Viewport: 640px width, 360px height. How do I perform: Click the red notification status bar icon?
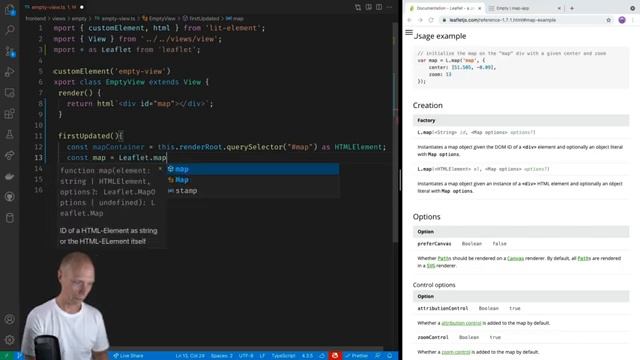click(x=335, y=356)
